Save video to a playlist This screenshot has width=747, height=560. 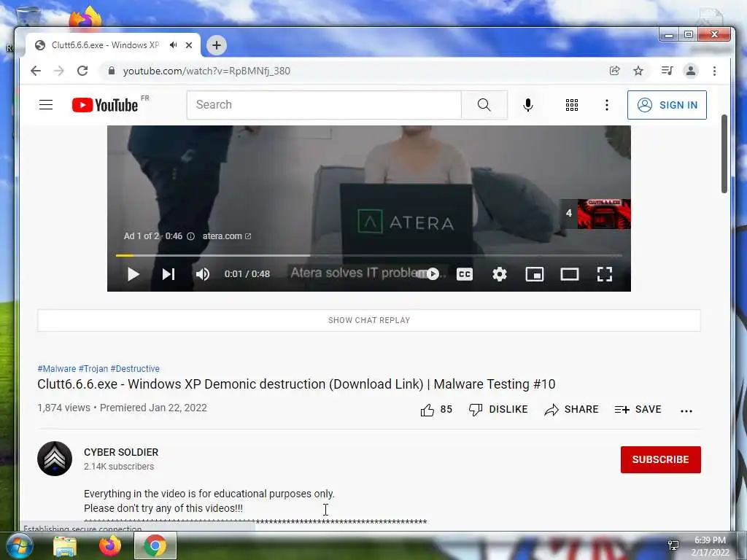pyautogui.click(x=638, y=410)
